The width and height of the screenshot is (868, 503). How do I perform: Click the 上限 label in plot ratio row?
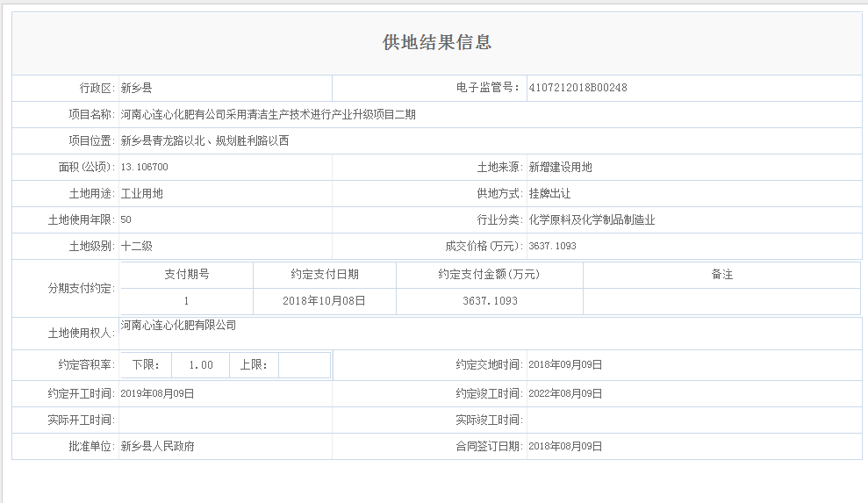click(255, 364)
